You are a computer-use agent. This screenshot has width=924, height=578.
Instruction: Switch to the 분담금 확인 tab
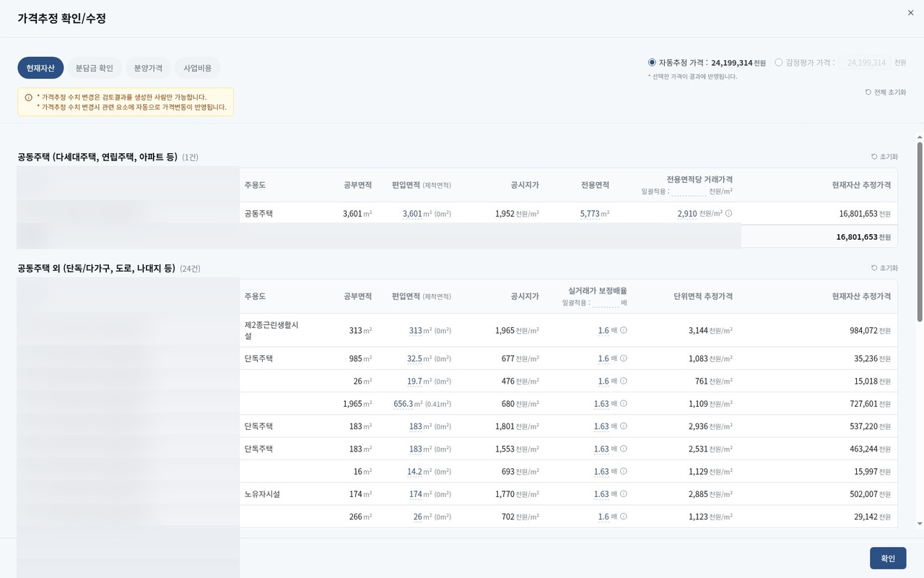click(x=95, y=68)
